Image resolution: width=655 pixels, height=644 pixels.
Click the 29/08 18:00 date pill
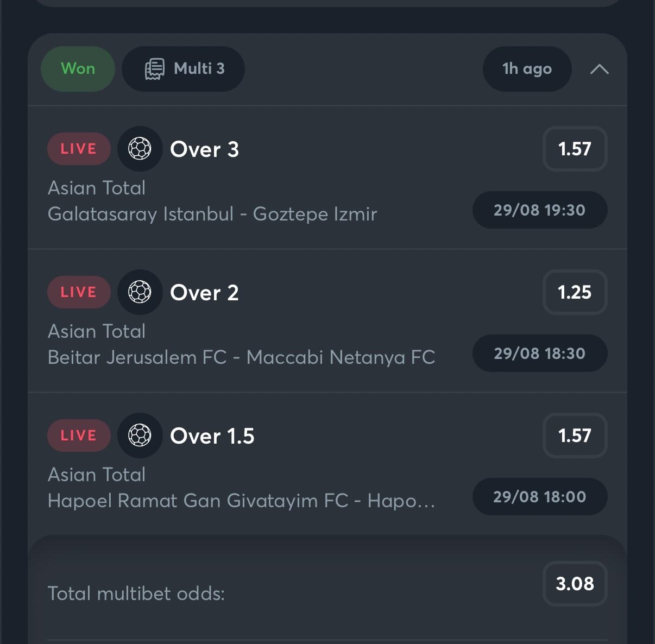tap(540, 497)
